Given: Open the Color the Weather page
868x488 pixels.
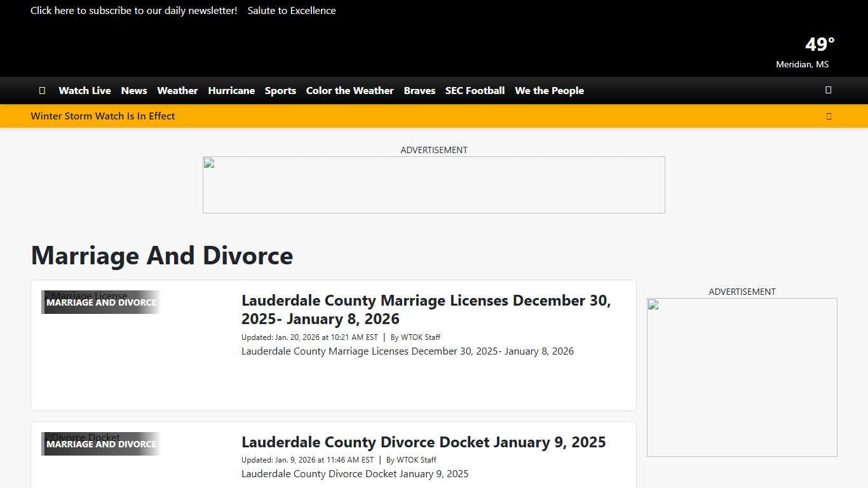Looking at the screenshot, I should pyautogui.click(x=349, y=90).
